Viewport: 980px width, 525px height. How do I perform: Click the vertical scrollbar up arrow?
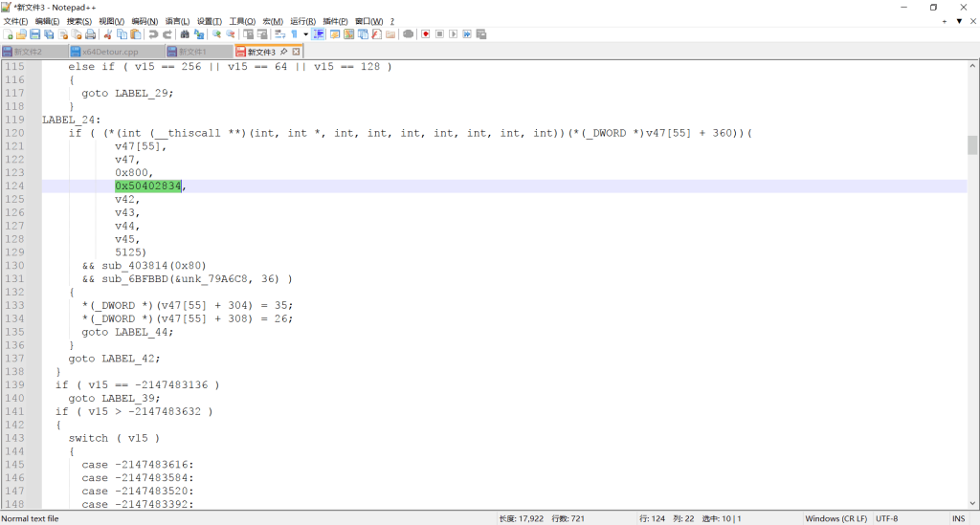pyautogui.click(x=972, y=66)
